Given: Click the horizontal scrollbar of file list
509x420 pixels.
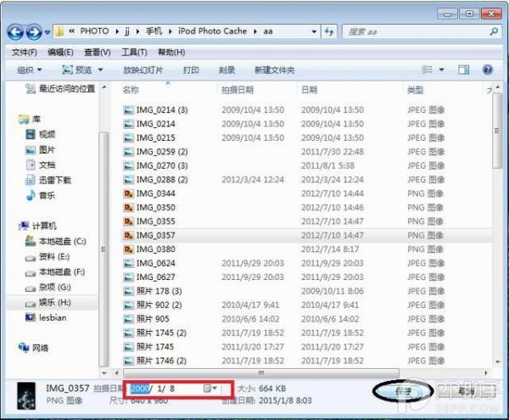Looking at the screenshot, I should (x=261, y=373).
